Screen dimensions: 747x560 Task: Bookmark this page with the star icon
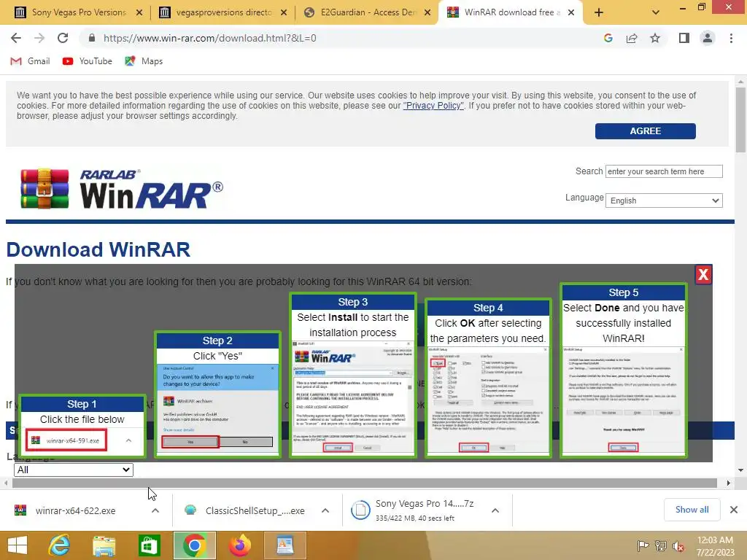(655, 38)
